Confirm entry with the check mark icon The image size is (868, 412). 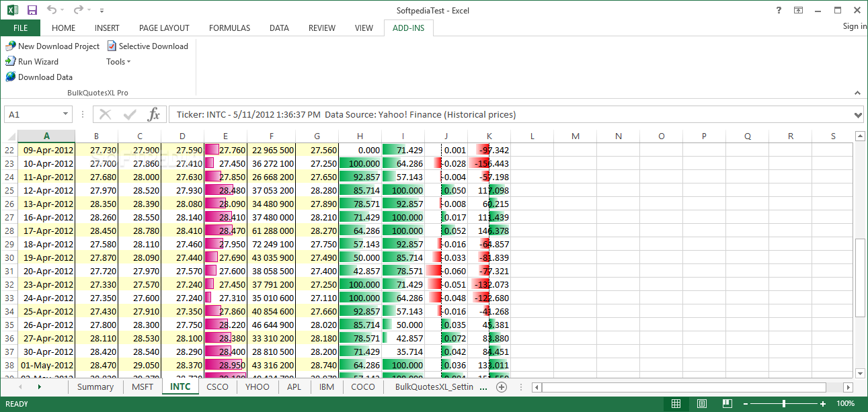[x=130, y=115]
